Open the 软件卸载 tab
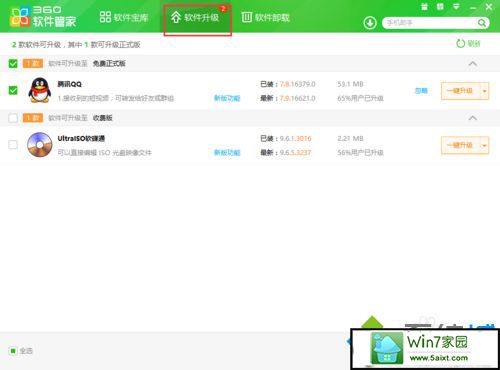500x370 pixels. (x=265, y=17)
